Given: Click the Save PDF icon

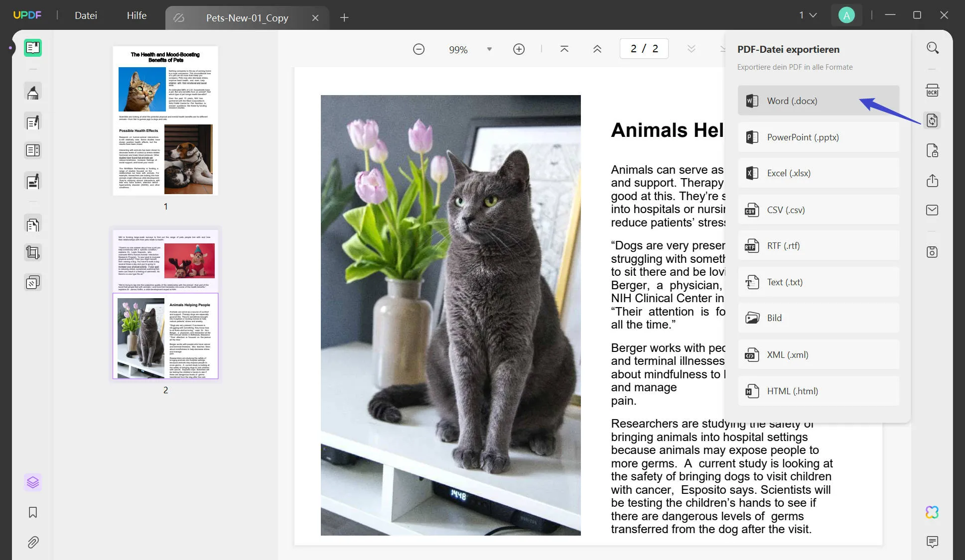Looking at the screenshot, I should 932,251.
